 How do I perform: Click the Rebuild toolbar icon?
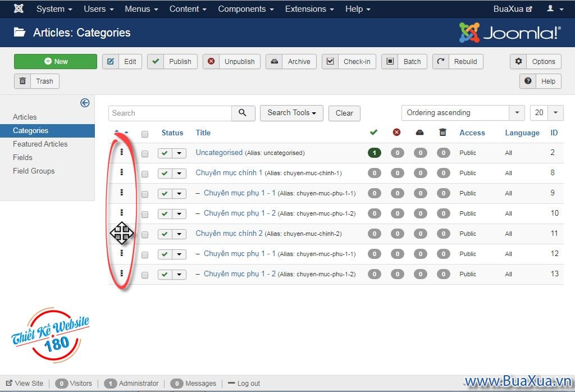pyautogui.click(x=441, y=61)
